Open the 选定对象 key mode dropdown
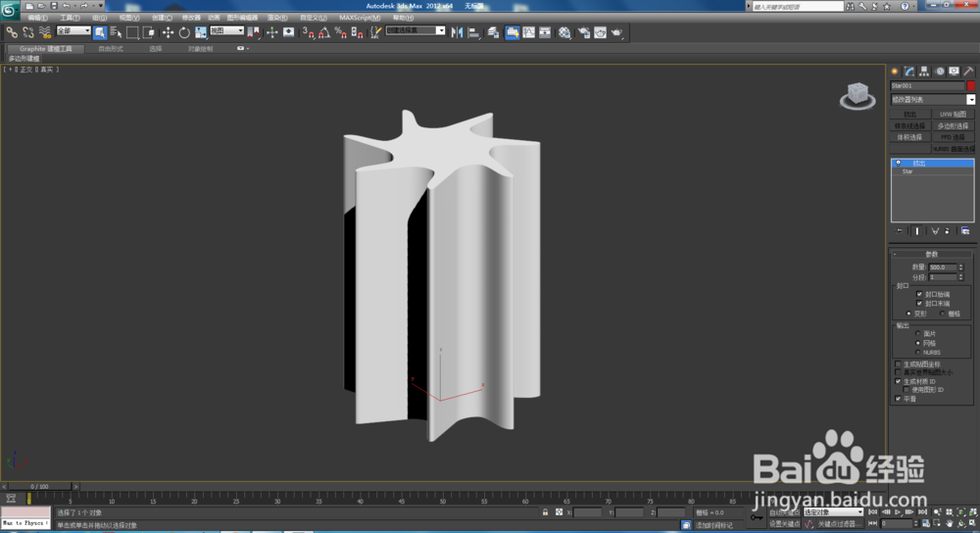 [833, 512]
